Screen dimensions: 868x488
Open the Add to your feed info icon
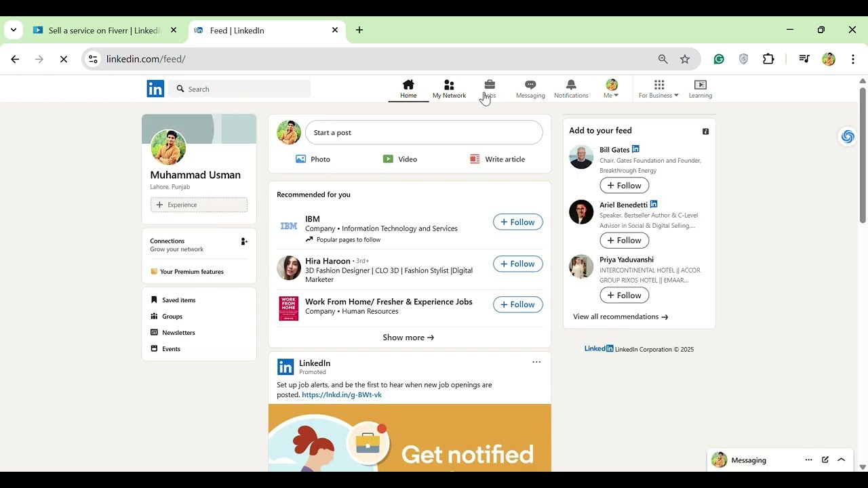(706, 131)
